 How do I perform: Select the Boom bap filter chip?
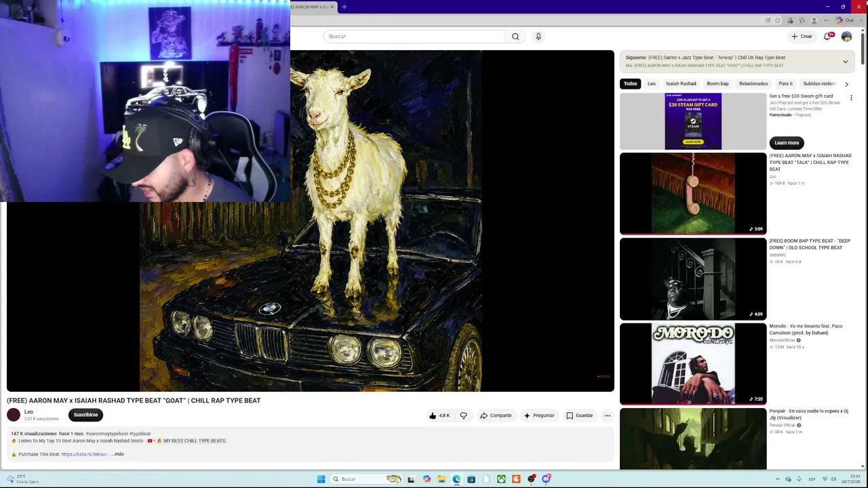tap(717, 84)
